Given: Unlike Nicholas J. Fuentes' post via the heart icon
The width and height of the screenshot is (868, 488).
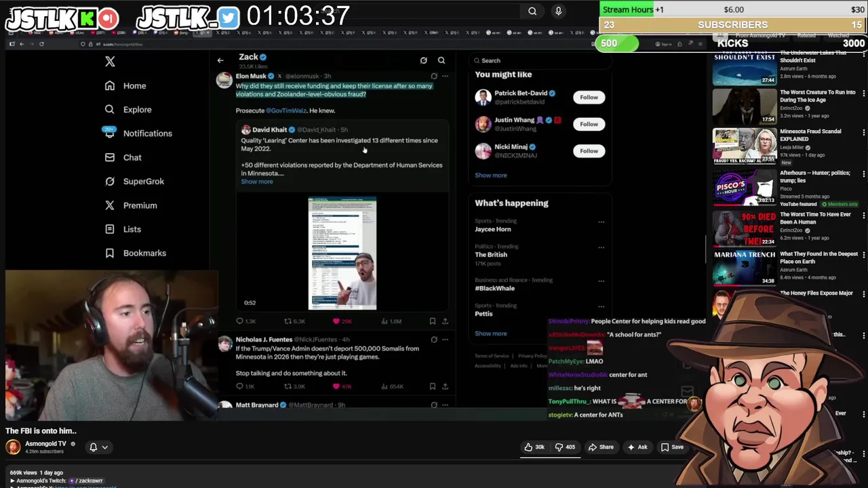Looking at the screenshot, I should pyautogui.click(x=336, y=386).
